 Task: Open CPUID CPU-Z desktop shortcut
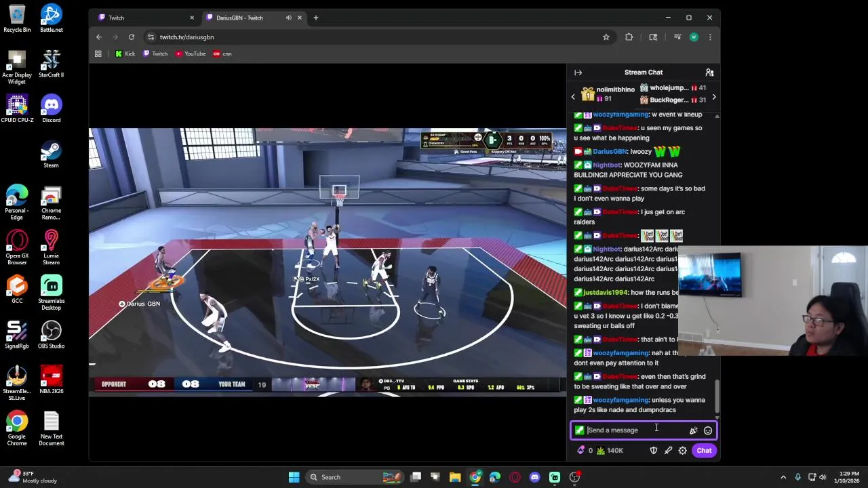click(x=17, y=109)
